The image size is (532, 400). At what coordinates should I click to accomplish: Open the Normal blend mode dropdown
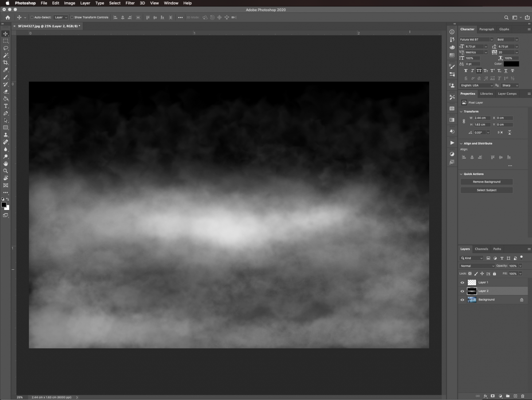477,266
